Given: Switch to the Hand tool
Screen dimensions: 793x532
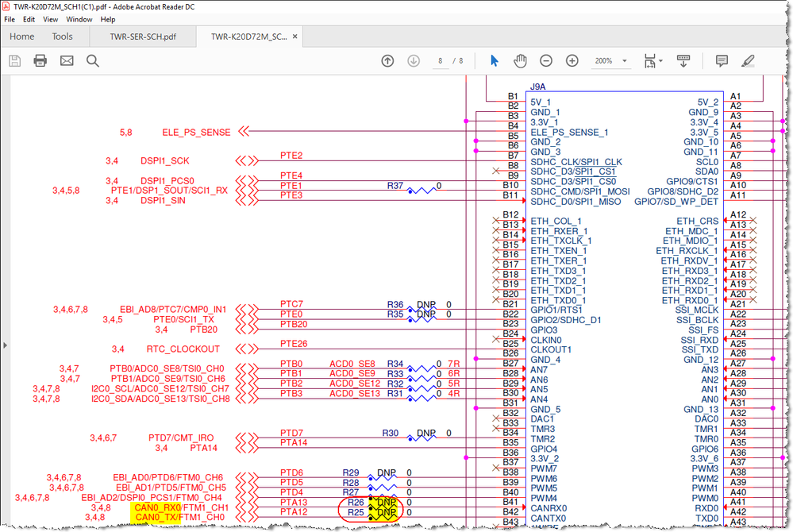Looking at the screenshot, I should coord(519,60).
